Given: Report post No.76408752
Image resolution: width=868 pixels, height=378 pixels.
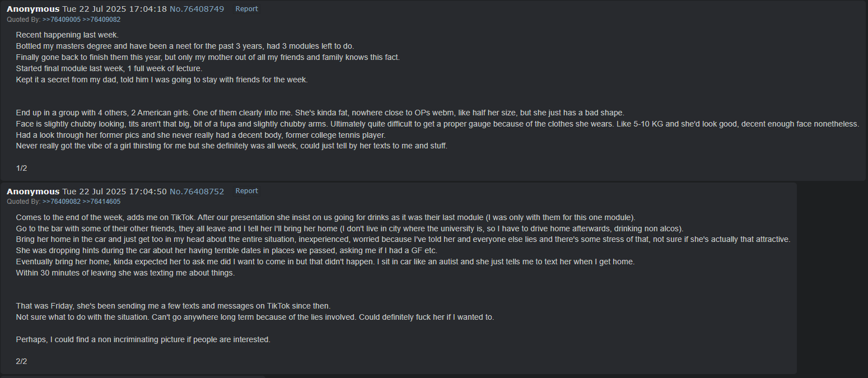Looking at the screenshot, I should [x=246, y=191].
